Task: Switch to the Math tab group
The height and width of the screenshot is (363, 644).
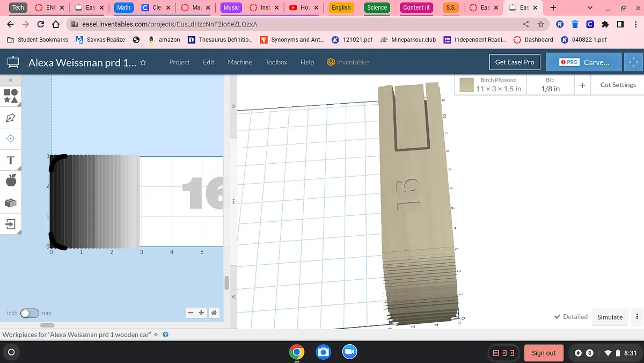Action: point(124,8)
